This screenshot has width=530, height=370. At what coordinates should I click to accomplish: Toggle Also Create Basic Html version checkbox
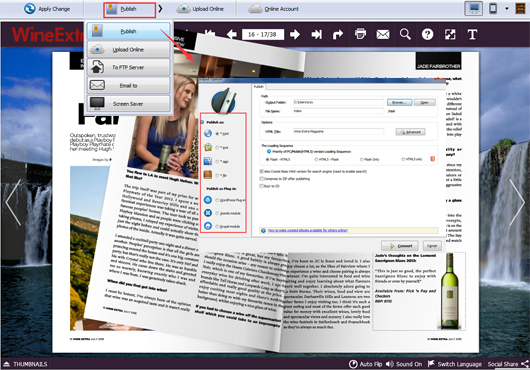point(261,172)
